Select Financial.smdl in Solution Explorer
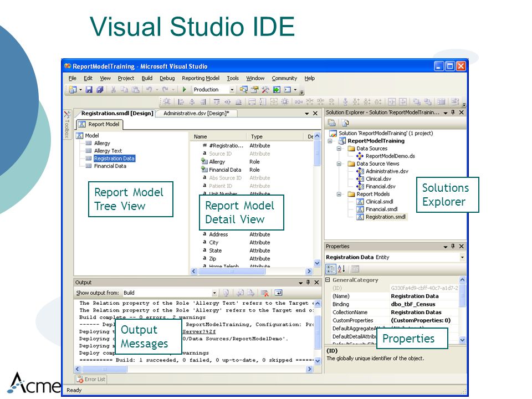532x399 pixels. click(381, 209)
